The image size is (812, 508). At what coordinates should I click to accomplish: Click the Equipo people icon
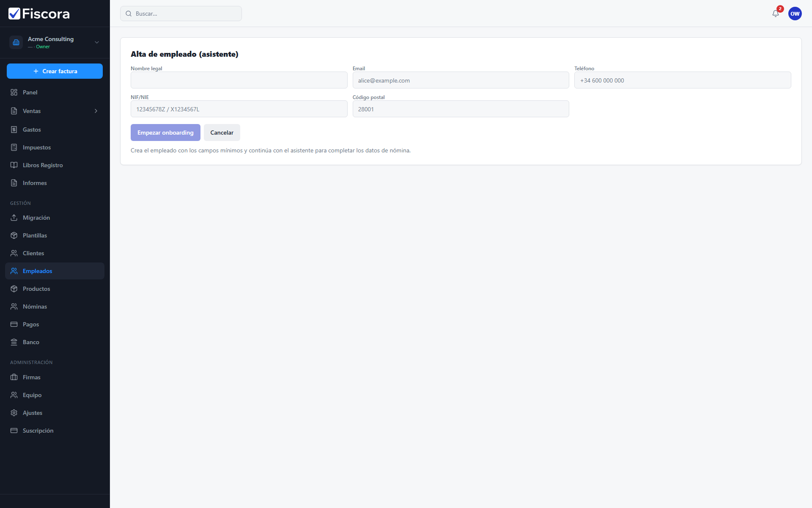14,395
